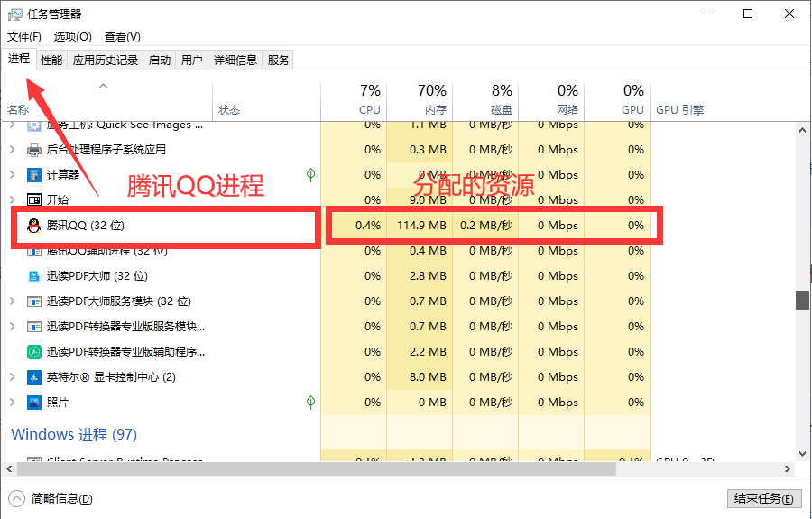Click the sort arrow above 名称 column
The height and width of the screenshot is (519, 812).
coord(104,86)
